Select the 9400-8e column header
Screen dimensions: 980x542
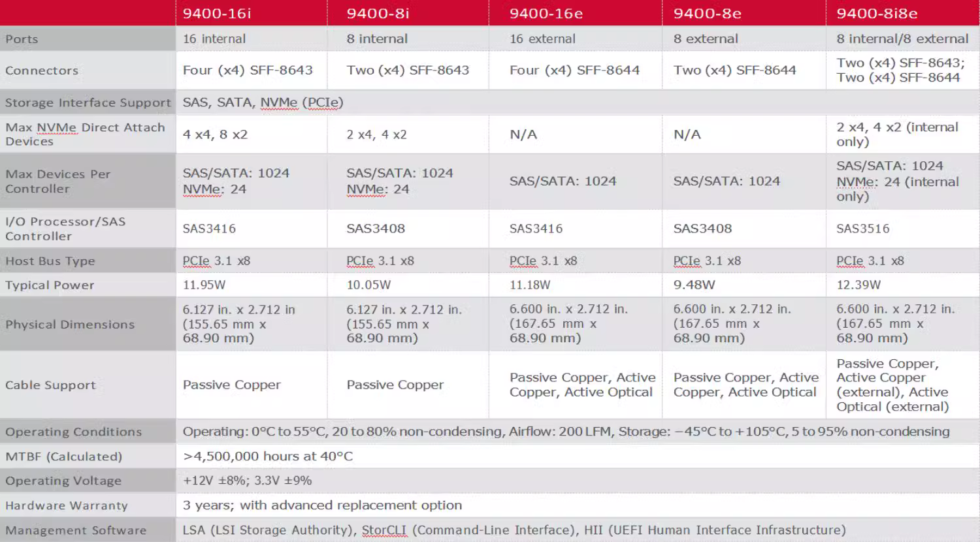tap(707, 14)
